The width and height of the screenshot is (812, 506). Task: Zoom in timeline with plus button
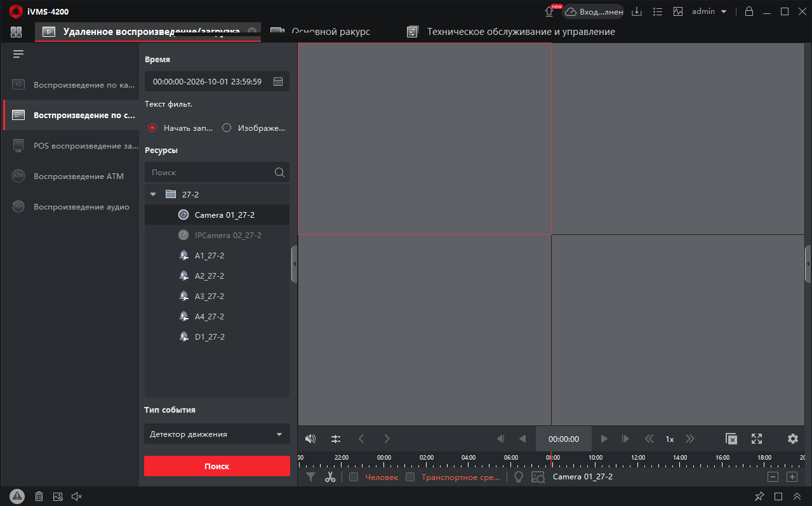tap(792, 477)
